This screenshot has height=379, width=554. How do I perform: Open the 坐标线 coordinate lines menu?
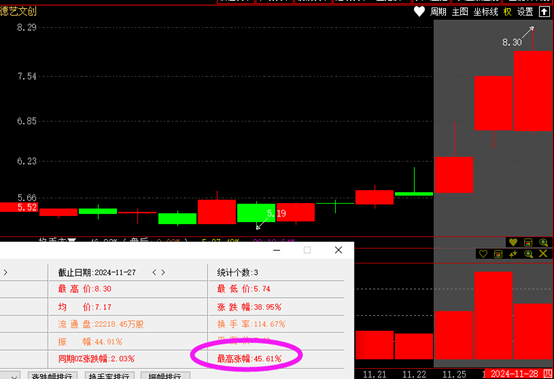pyautogui.click(x=486, y=12)
